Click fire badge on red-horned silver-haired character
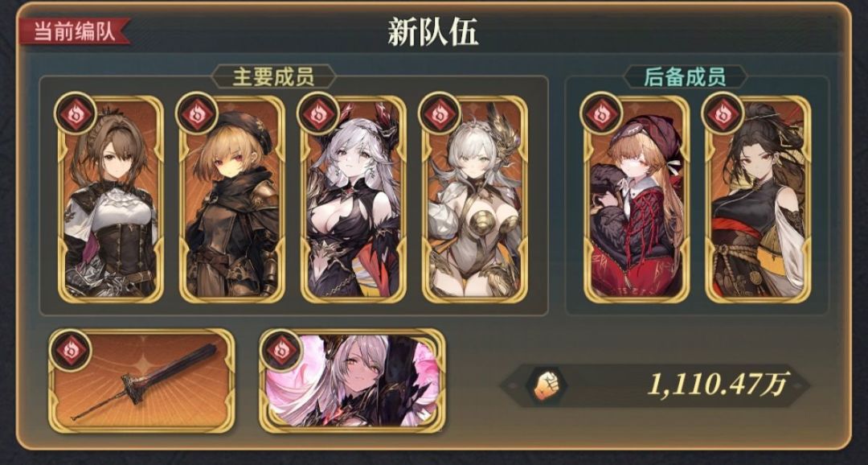The width and height of the screenshot is (868, 465). pos(318,115)
